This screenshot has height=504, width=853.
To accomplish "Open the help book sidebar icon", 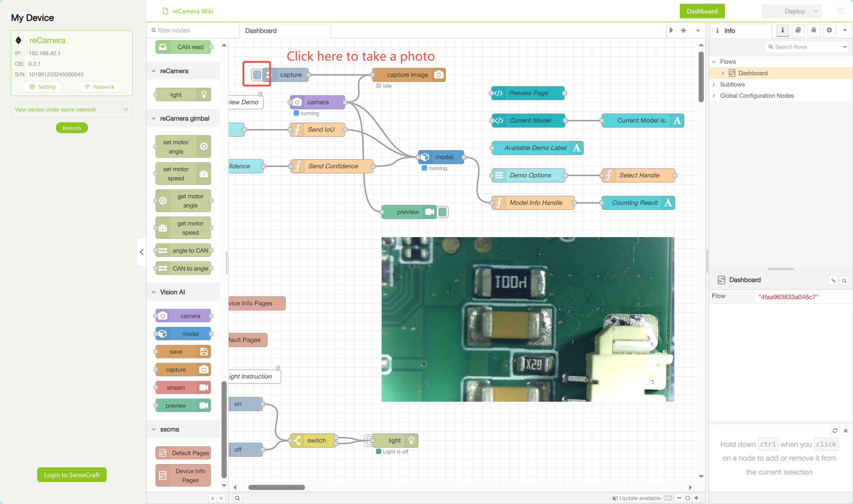I will pyautogui.click(x=798, y=30).
